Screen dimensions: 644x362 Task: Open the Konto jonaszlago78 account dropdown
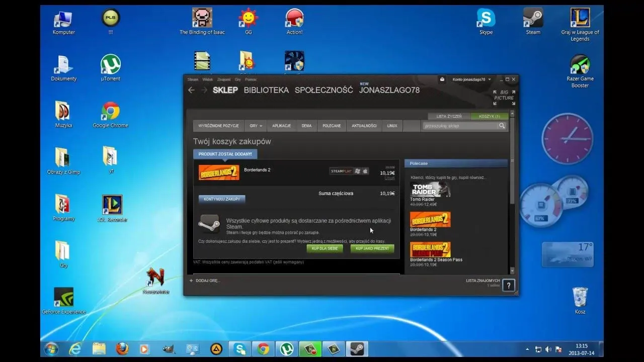click(x=472, y=79)
